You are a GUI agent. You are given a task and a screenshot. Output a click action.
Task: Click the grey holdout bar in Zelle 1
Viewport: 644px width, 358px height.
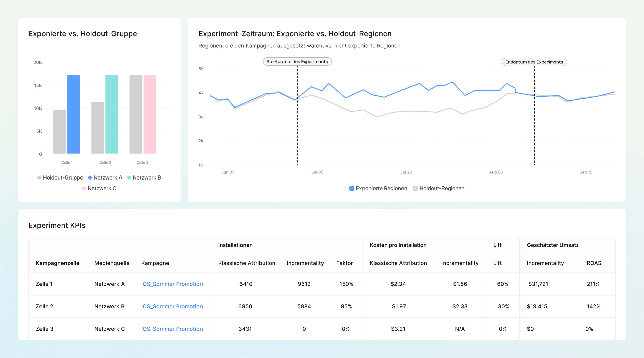click(59, 132)
